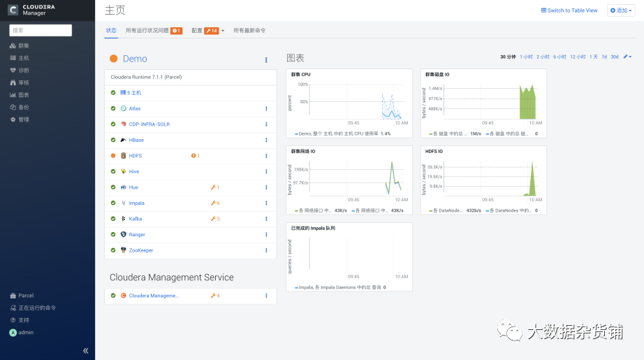Open the Demo cluster actions menu
Viewport: 644px width, 360px height.
click(266, 60)
